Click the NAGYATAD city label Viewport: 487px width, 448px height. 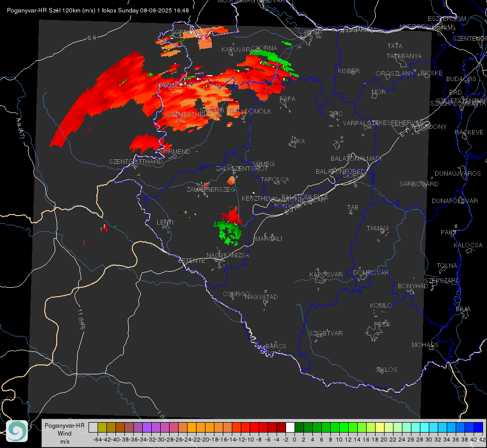(261, 297)
